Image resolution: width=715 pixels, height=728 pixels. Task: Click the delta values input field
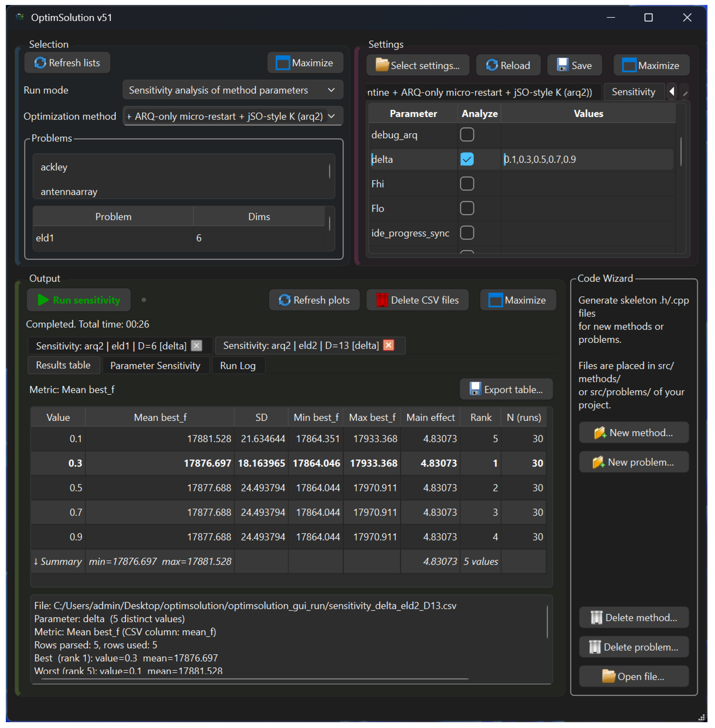pyautogui.click(x=587, y=159)
